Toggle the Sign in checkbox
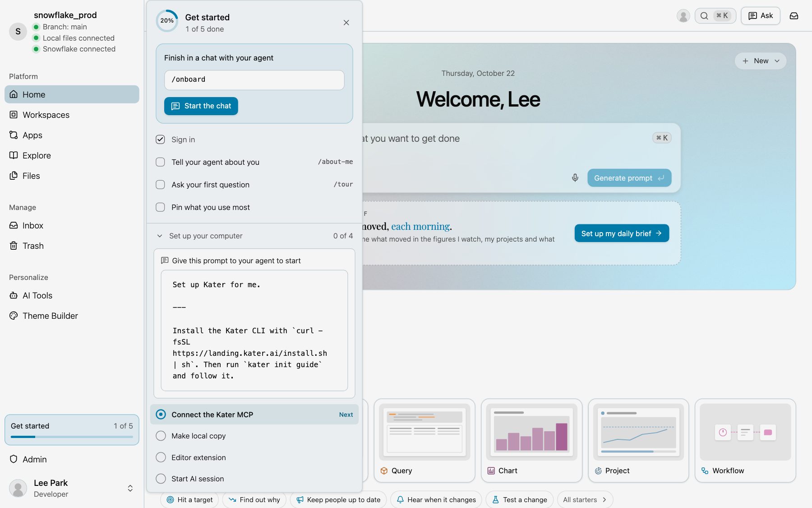 tap(160, 140)
